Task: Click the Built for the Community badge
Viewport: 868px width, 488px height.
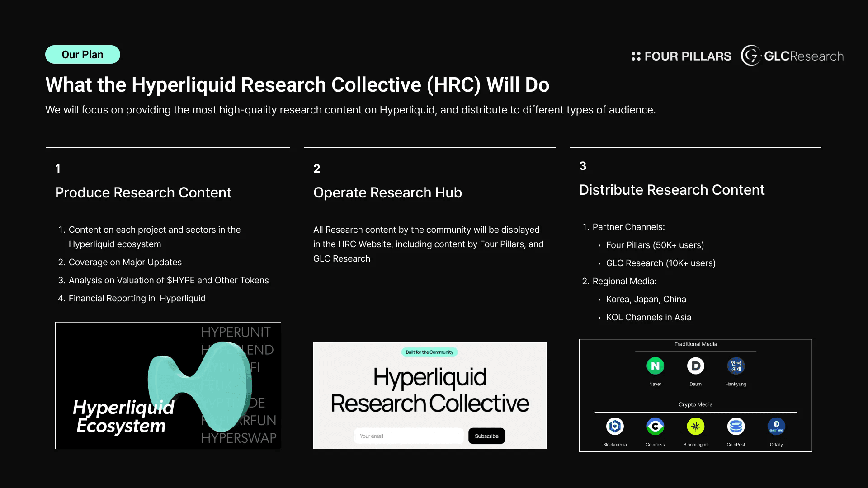Action: coord(429,352)
